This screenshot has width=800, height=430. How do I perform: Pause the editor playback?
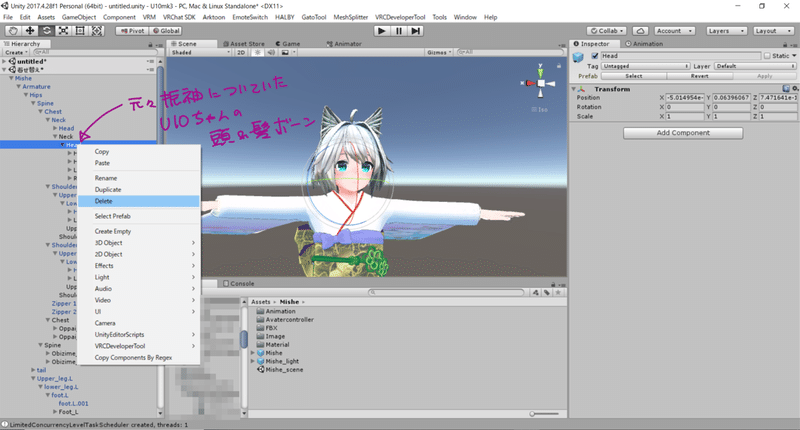pyautogui.click(x=398, y=31)
